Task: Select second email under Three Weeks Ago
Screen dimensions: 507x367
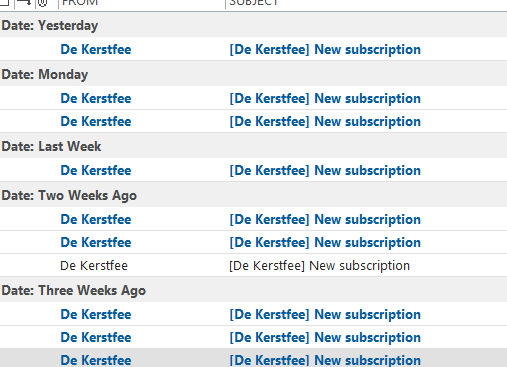Action: point(253,337)
